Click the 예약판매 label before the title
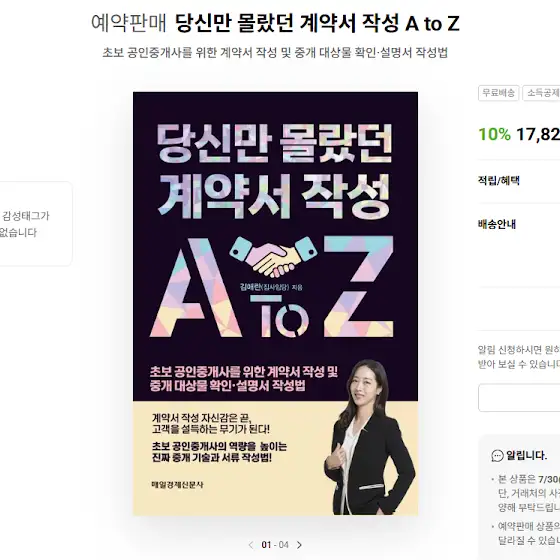The width and height of the screenshot is (560, 560). (x=129, y=24)
